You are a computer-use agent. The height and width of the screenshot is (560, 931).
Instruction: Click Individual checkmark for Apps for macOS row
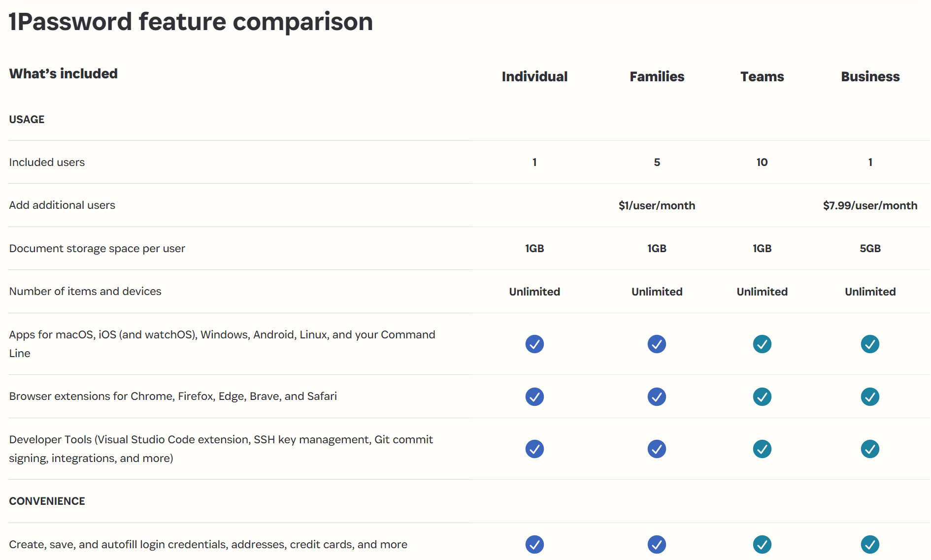(534, 344)
